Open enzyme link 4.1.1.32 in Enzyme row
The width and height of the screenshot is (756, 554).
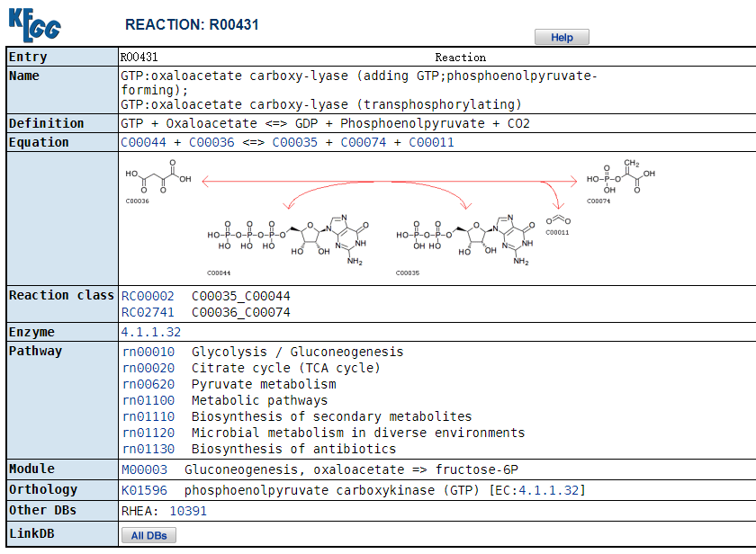151,333
